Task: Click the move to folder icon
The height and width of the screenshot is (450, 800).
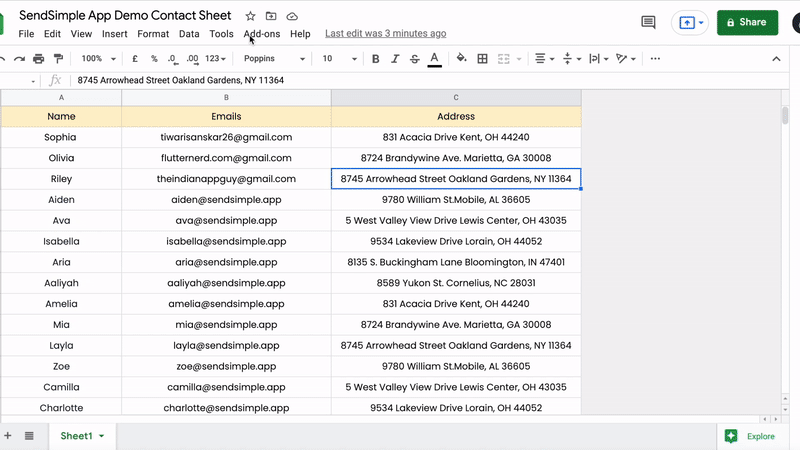Action: [271, 16]
